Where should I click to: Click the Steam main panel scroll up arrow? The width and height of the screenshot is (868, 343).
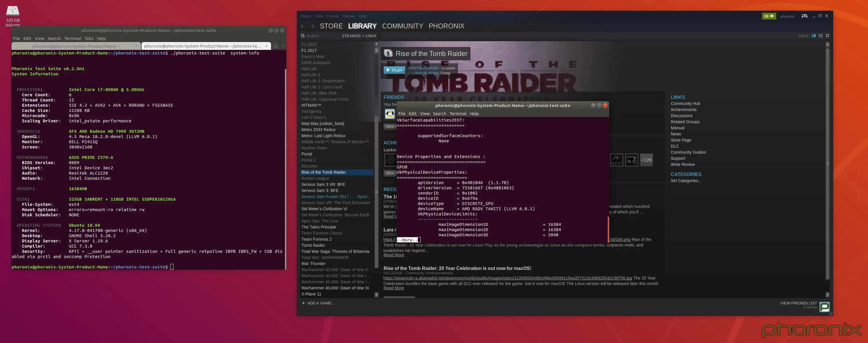tap(827, 44)
